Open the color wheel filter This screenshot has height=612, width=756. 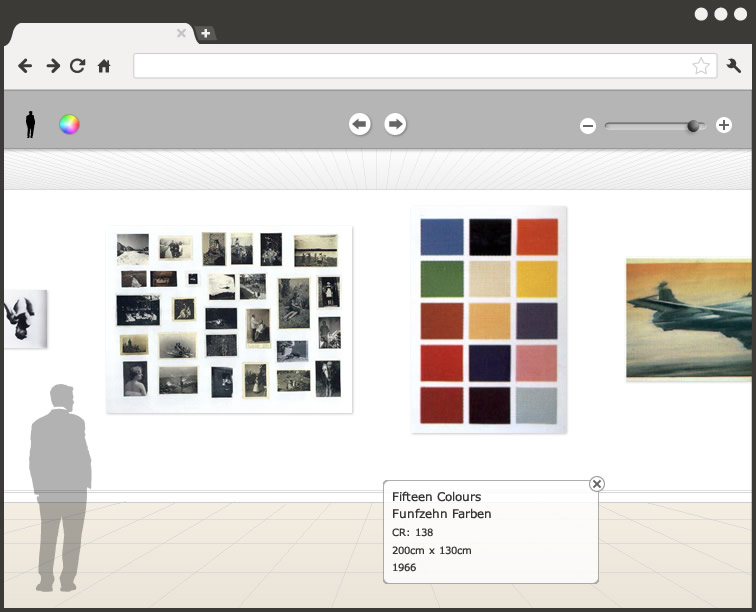click(69, 124)
